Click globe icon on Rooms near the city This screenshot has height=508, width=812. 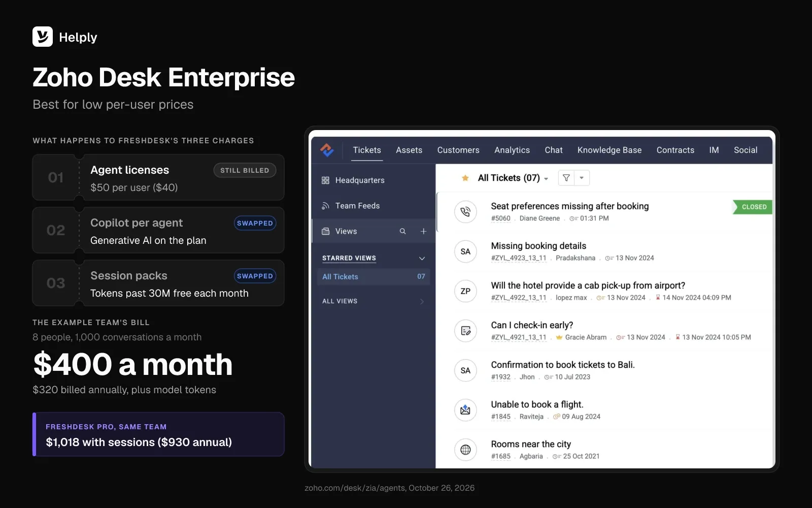click(x=465, y=450)
